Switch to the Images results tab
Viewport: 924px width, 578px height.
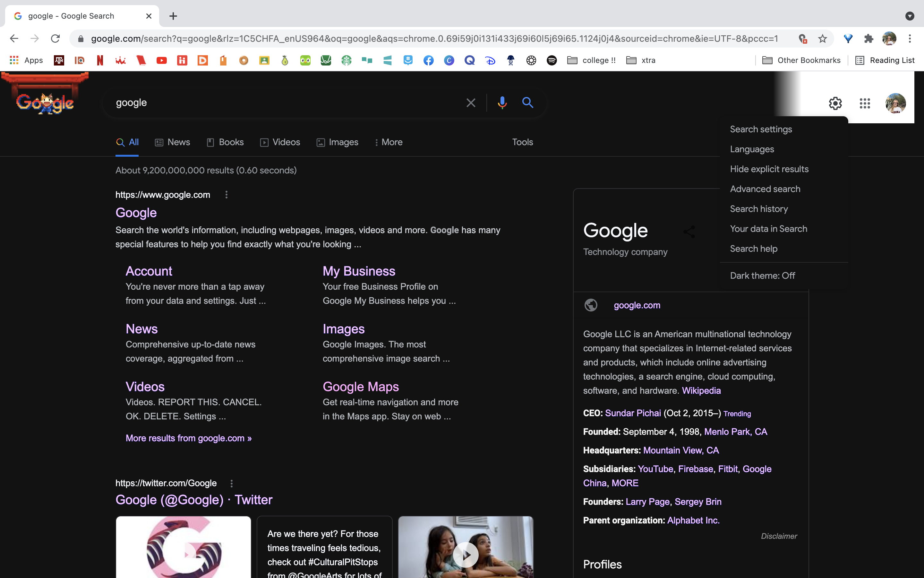(337, 142)
